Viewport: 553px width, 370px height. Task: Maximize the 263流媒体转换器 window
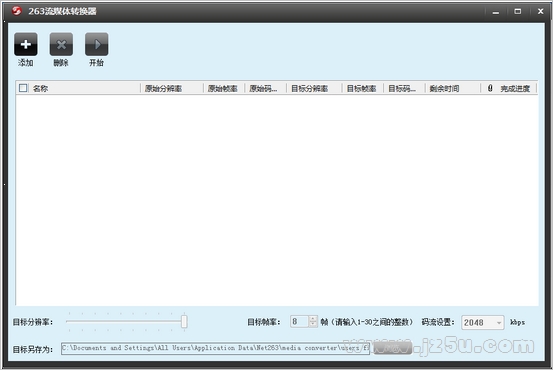[517, 12]
